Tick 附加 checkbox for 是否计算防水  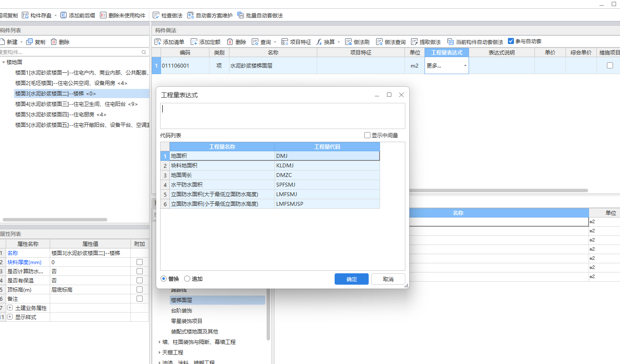(x=140, y=271)
